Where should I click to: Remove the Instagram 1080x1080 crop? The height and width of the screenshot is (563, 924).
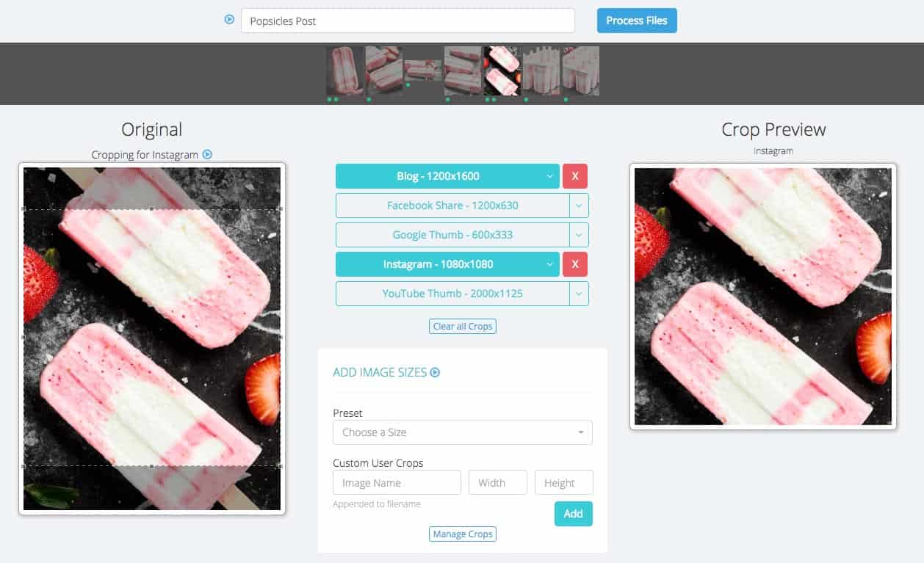(575, 264)
